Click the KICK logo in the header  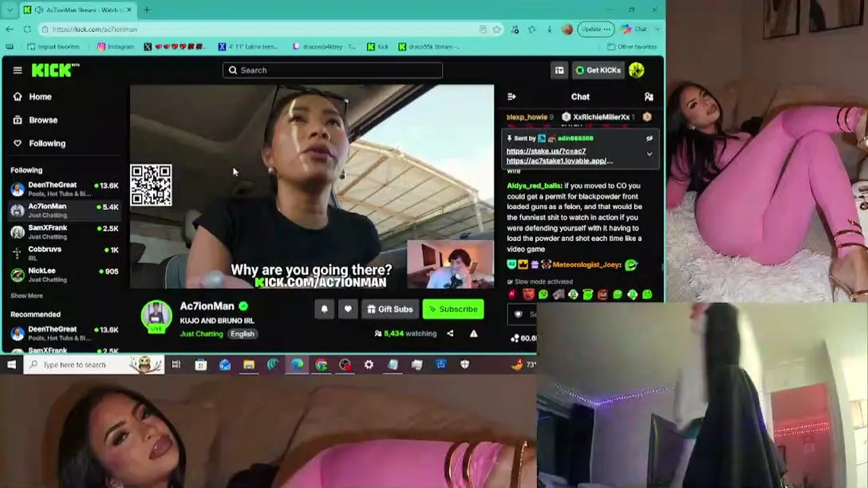[x=55, y=70]
